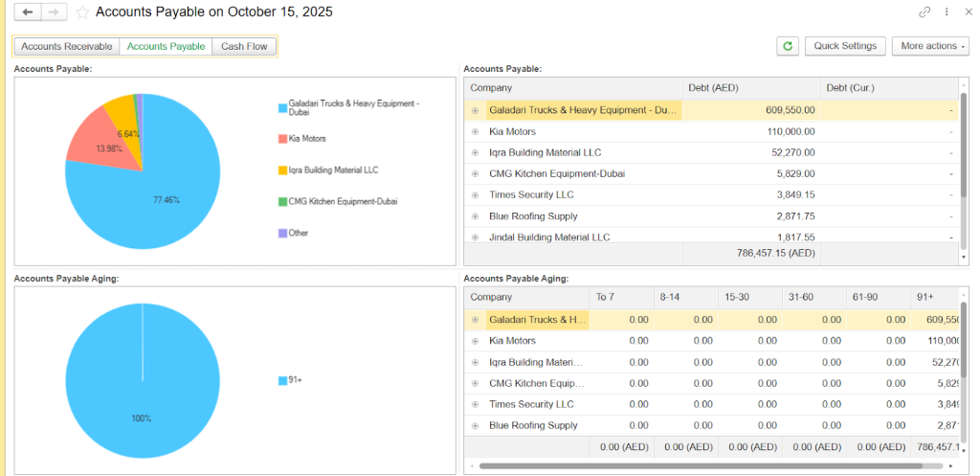The height and width of the screenshot is (476, 980).
Task: Click Times Security LLC name in debt table
Action: tap(531, 195)
